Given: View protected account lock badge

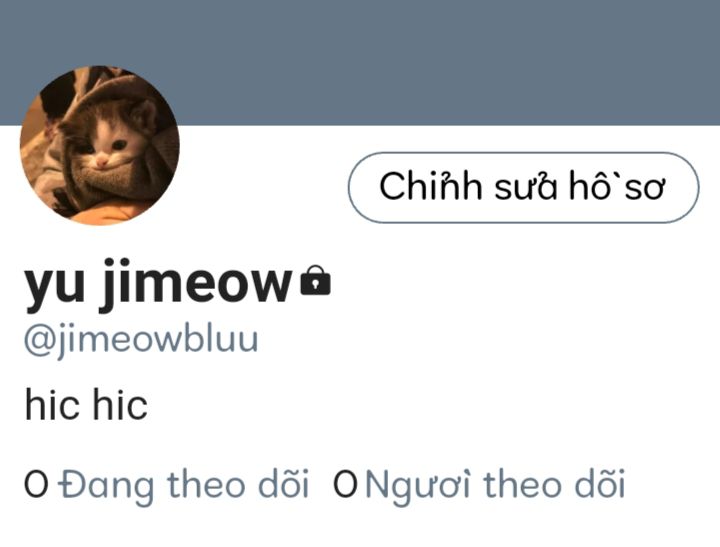Looking at the screenshot, I should (315, 280).
